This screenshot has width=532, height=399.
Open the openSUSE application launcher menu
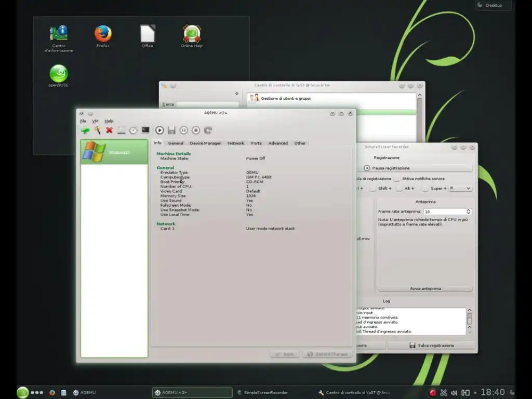(22, 393)
